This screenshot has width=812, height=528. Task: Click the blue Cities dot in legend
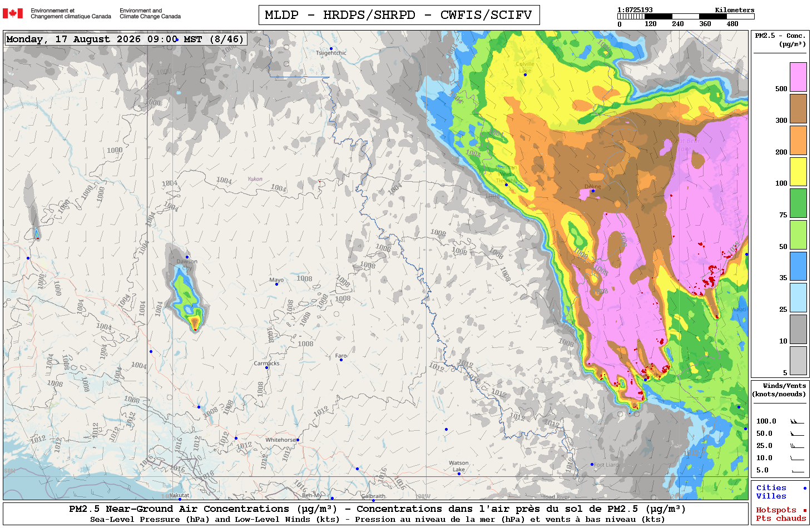coord(804,488)
